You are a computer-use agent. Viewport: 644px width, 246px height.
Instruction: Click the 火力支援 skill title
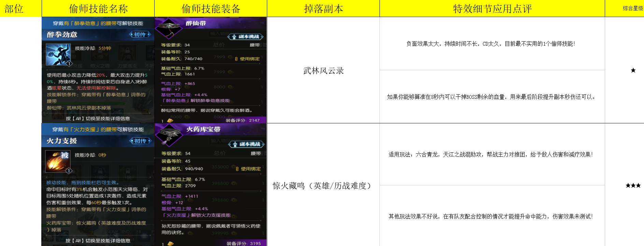pos(62,141)
